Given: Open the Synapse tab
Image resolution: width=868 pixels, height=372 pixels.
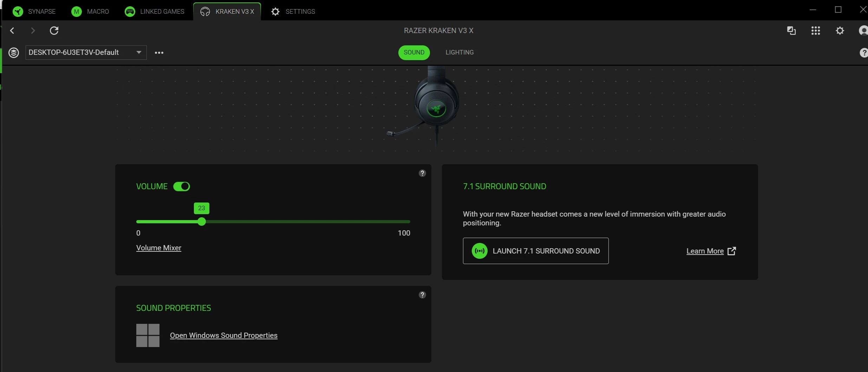Looking at the screenshot, I should pyautogui.click(x=34, y=11).
